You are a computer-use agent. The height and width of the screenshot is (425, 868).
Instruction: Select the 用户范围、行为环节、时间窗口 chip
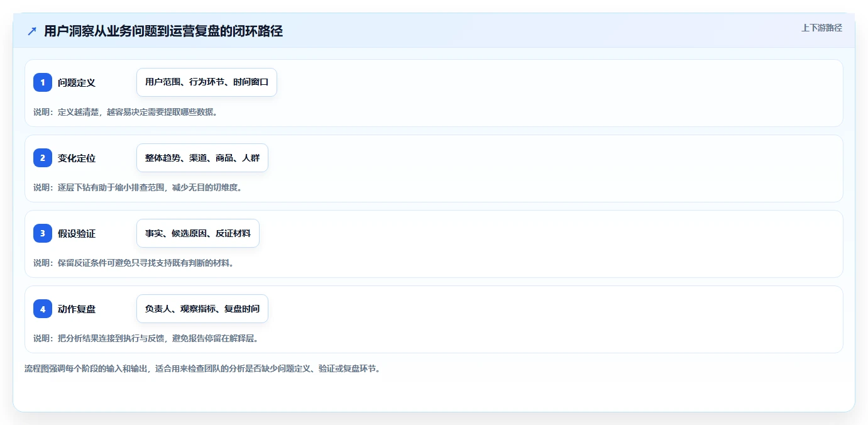point(207,82)
